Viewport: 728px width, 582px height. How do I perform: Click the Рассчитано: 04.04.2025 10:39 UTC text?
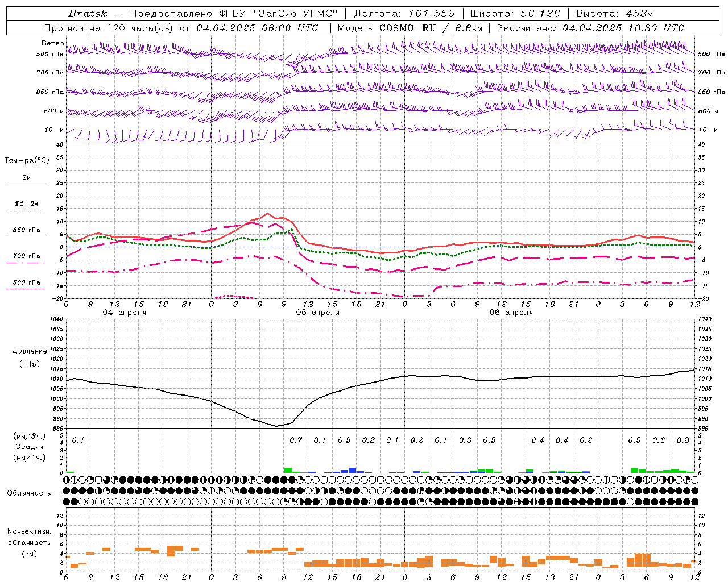click(x=590, y=28)
